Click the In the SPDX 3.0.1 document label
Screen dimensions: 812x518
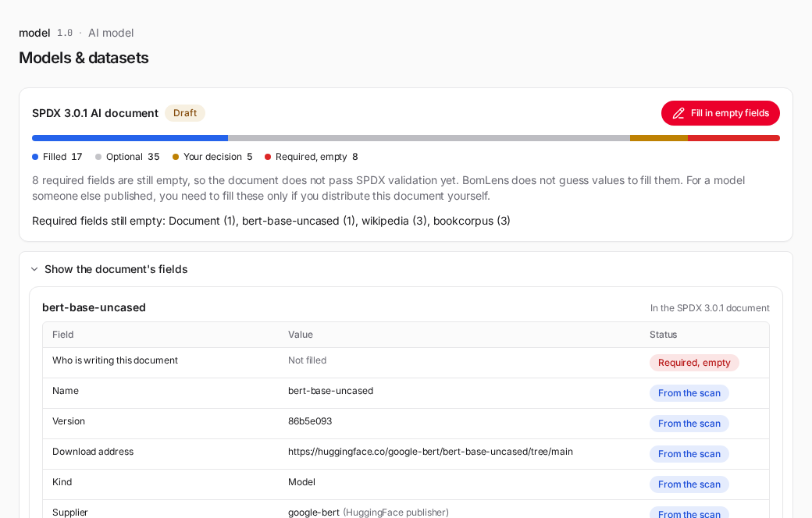click(x=710, y=308)
